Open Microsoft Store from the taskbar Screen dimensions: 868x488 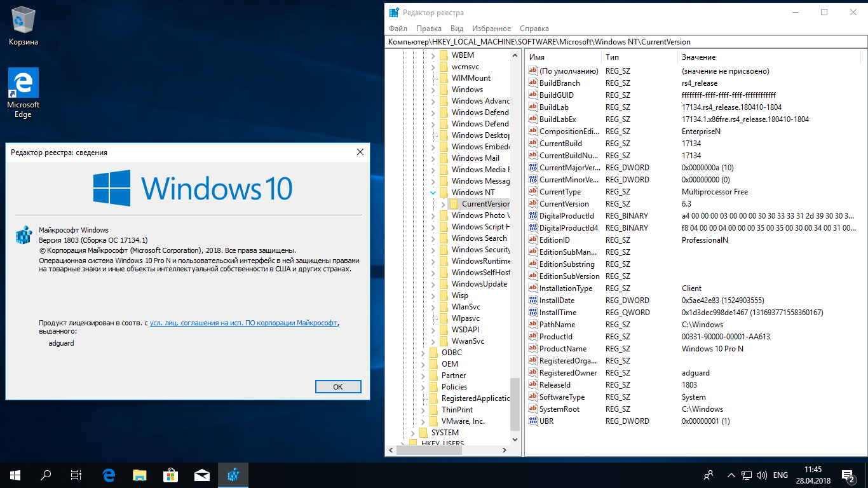170,475
